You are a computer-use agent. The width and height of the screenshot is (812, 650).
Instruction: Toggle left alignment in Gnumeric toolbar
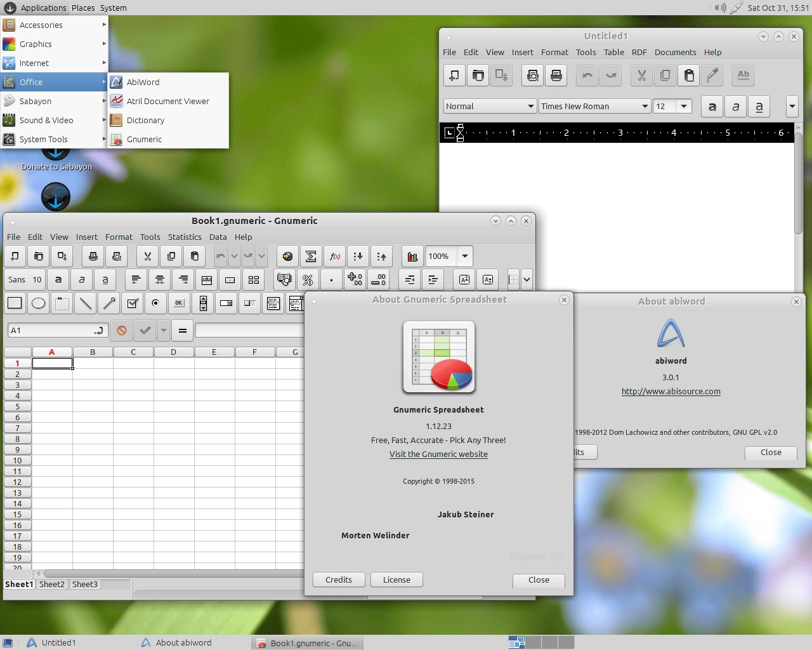point(136,279)
